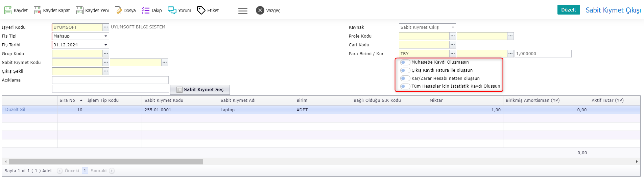Open the hamburger menu in toolbar
This screenshot has height=181, width=644.
pos(243,11)
